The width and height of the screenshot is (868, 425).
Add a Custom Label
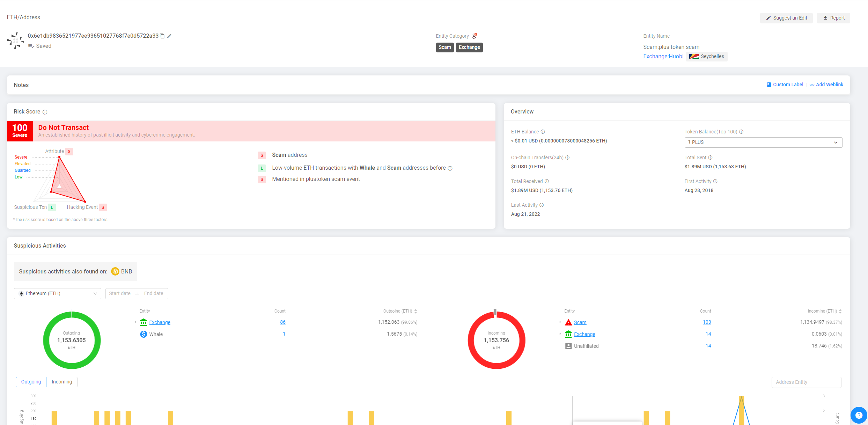785,85
